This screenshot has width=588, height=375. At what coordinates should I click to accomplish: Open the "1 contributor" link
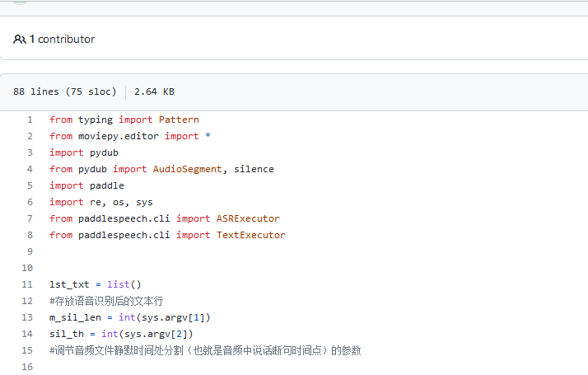coord(63,40)
